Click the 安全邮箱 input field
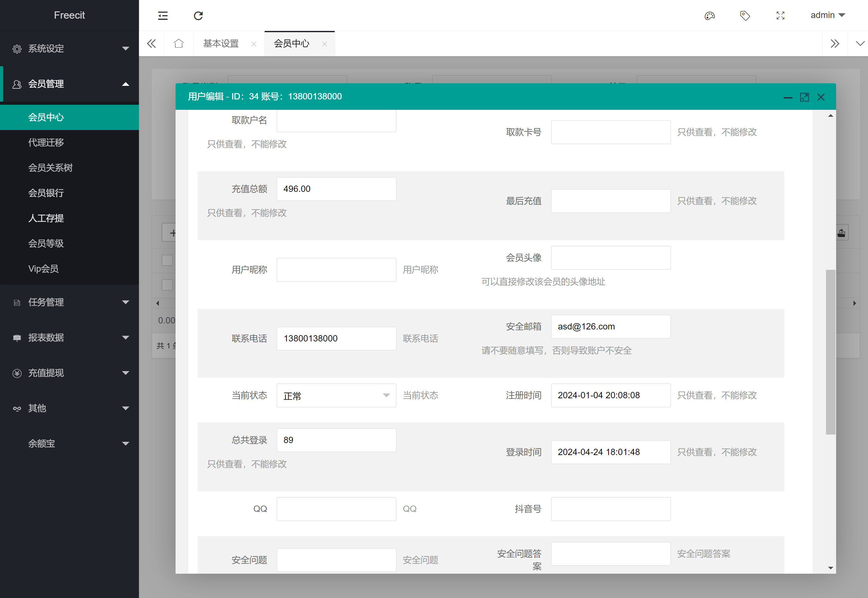868x598 pixels. pyautogui.click(x=611, y=326)
